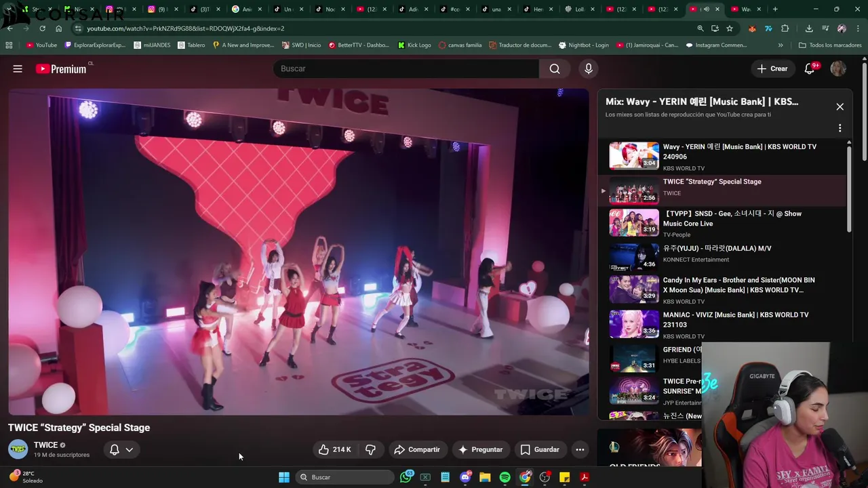Viewport: 868px width, 488px height.
Task: Click the browser back arrow
Action: tap(9, 28)
